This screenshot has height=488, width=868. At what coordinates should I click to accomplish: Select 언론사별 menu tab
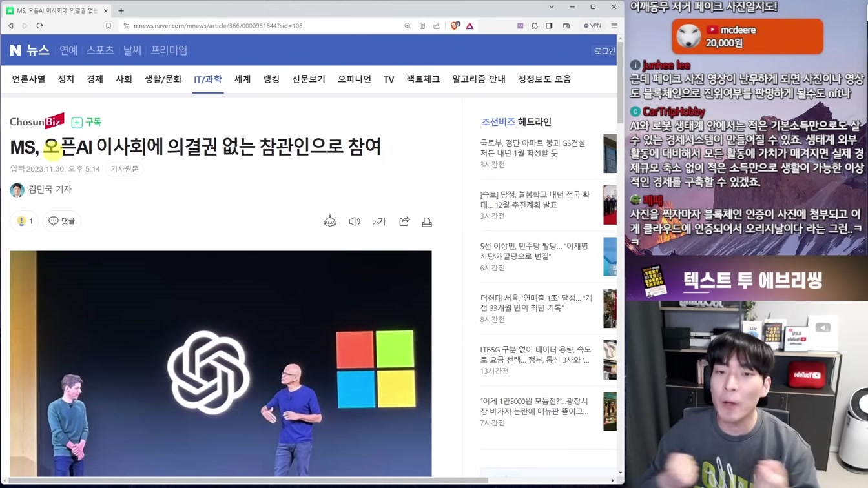coord(28,79)
